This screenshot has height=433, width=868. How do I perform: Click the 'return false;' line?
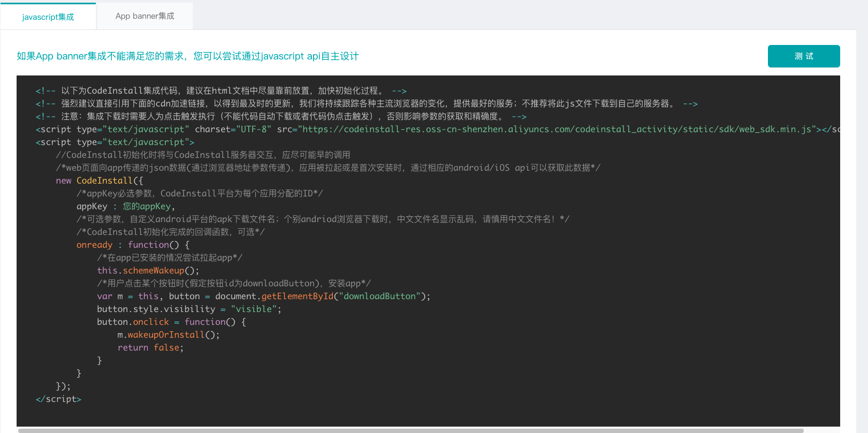pos(150,347)
